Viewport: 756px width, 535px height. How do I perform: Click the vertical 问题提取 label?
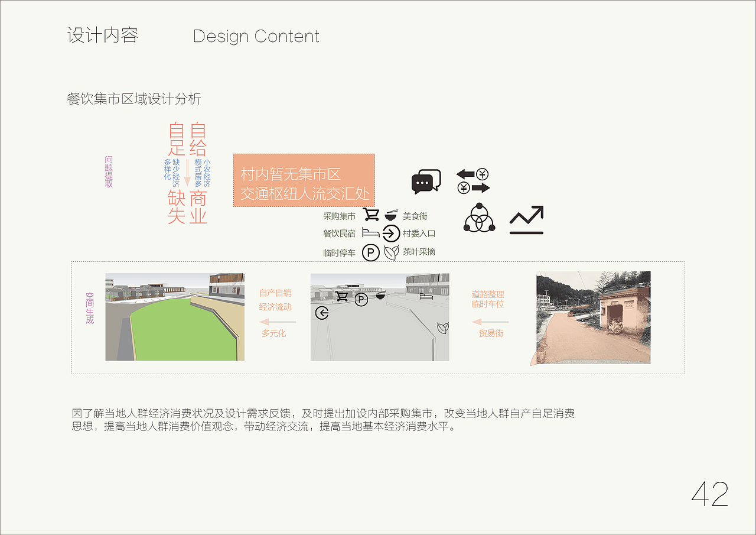[109, 172]
